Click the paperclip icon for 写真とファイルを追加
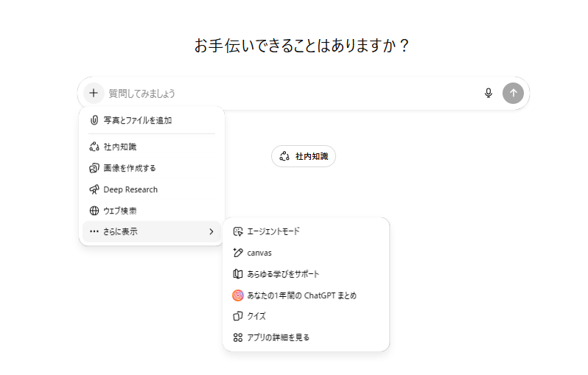 coord(94,120)
